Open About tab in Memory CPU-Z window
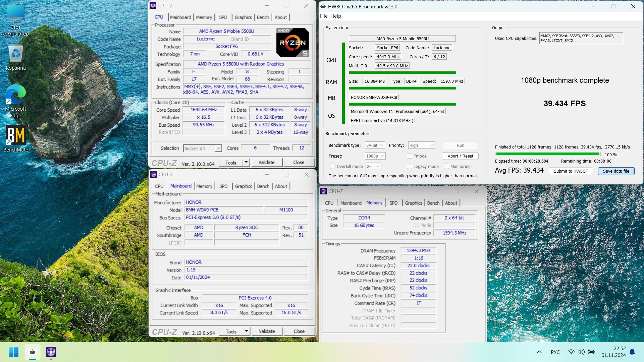 tap(451, 203)
